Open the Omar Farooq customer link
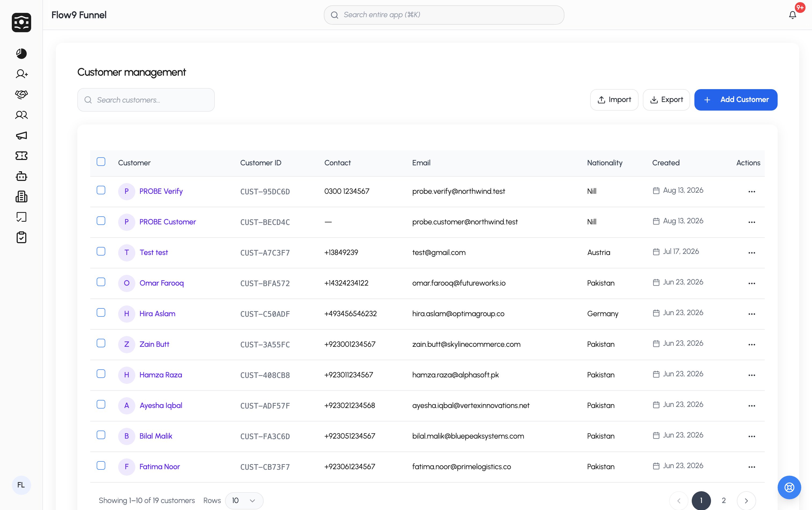 pyautogui.click(x=162, y=283)
